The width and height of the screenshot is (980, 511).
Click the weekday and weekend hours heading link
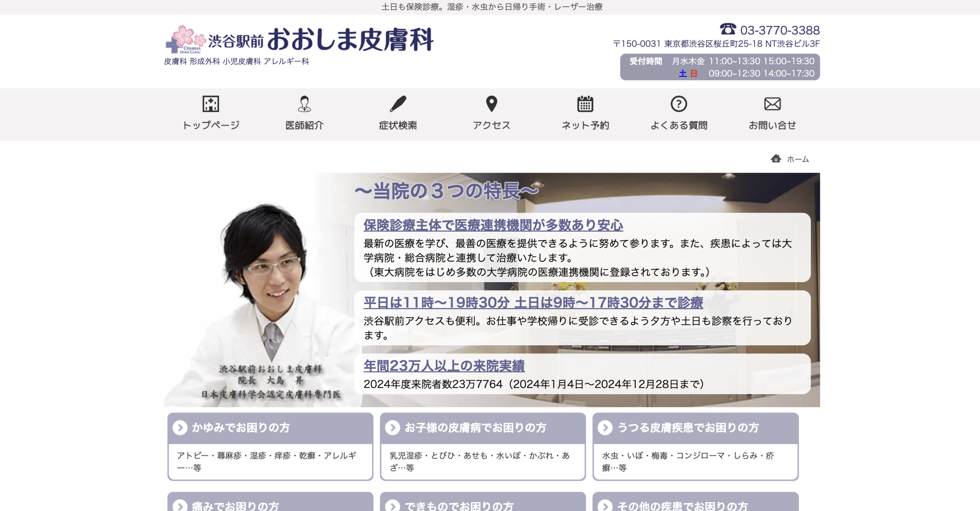coord(533,303)
